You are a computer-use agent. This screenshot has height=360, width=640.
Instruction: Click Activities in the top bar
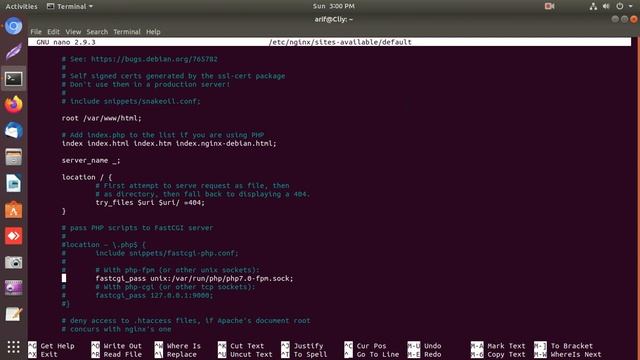tap(21, 6)
